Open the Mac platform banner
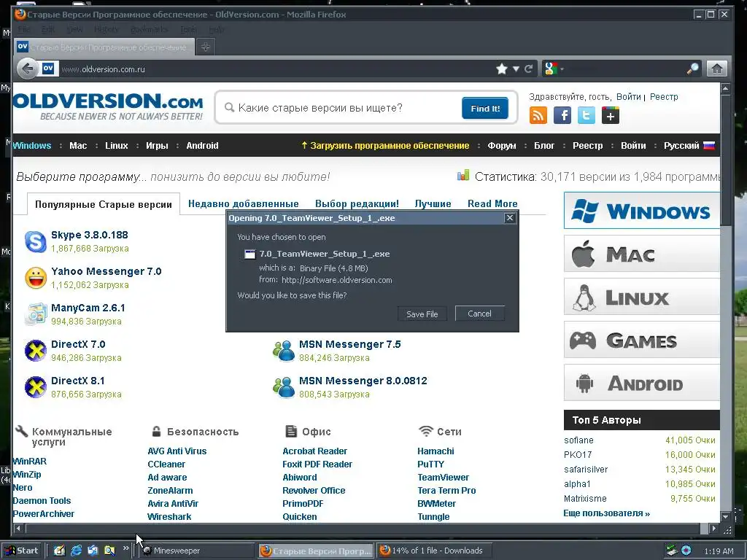Image resolution: width=747 pixels, height=560 pixels. pos(642,254)
